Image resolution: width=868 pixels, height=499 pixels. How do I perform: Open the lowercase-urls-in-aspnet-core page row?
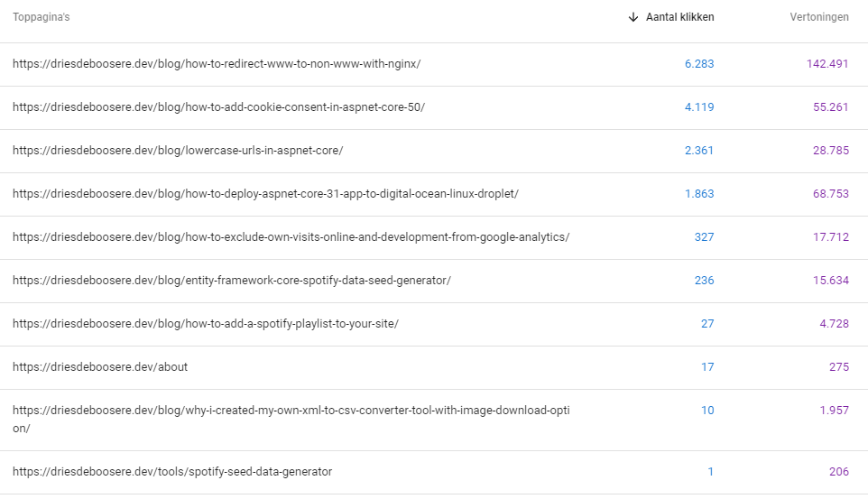(x=434, y=151)
